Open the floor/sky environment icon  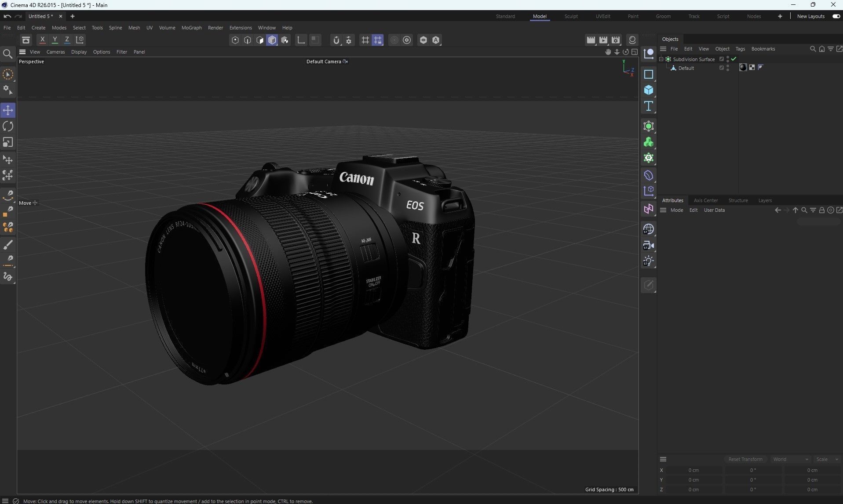tap(648, 229)
